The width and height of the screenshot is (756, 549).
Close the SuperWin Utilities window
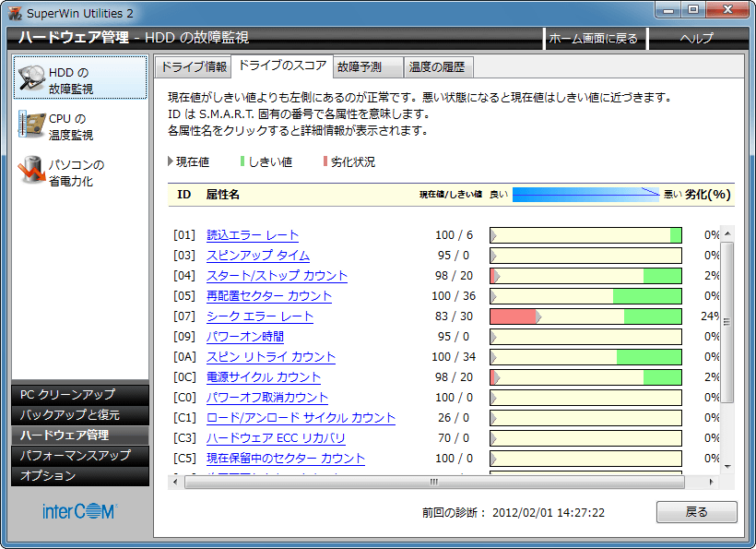(728, 10)
